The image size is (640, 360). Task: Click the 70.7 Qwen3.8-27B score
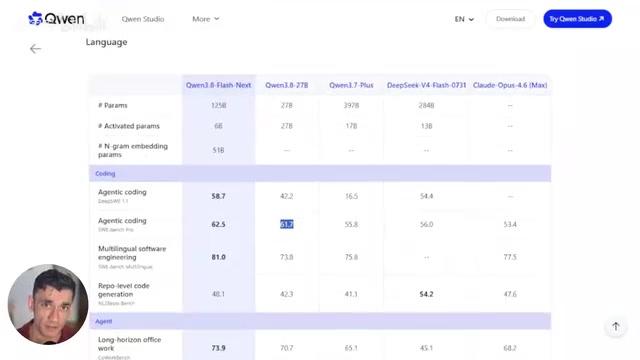tap(287, 348)
